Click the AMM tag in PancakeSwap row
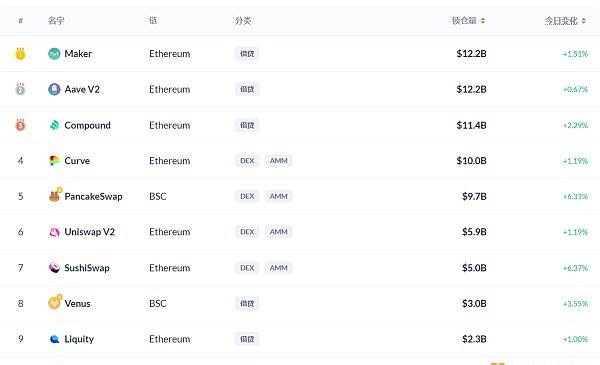 [x=278, y=196]
